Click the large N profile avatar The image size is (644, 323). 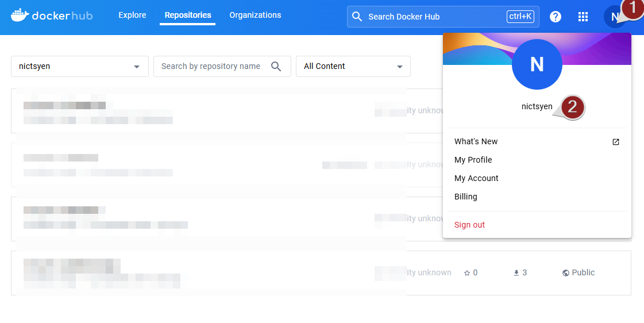click(537, 64)
